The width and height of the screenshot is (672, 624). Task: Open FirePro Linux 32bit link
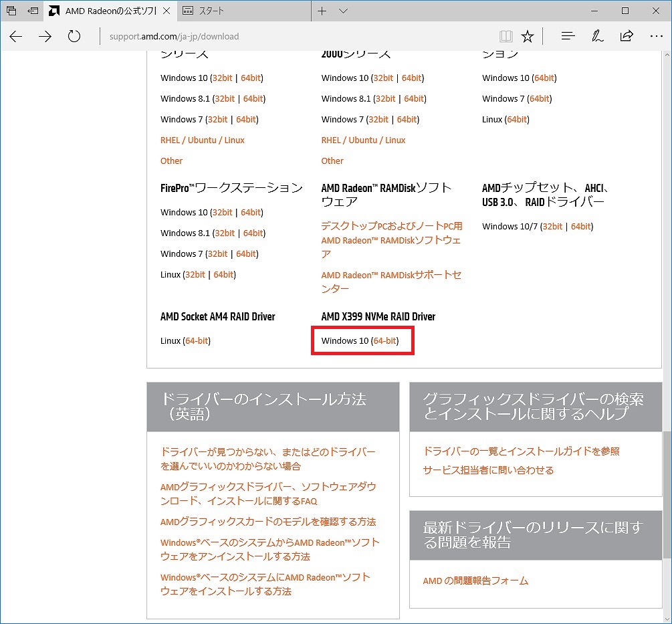[195, 274]
